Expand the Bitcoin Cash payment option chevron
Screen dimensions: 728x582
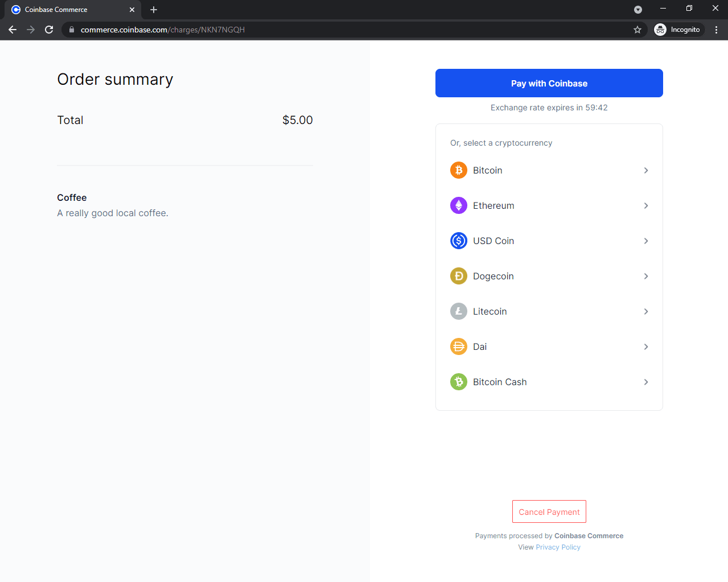coord(646,382)
